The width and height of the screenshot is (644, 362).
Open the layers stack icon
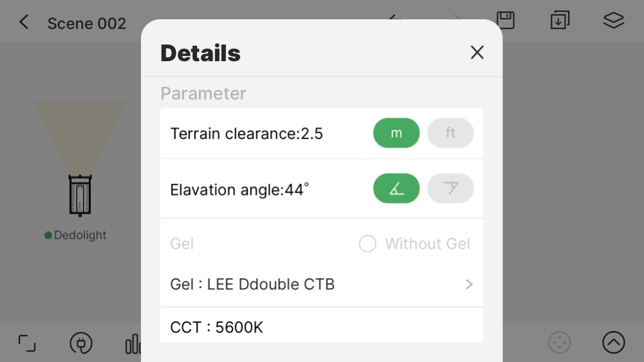click(x=613, y=21)
